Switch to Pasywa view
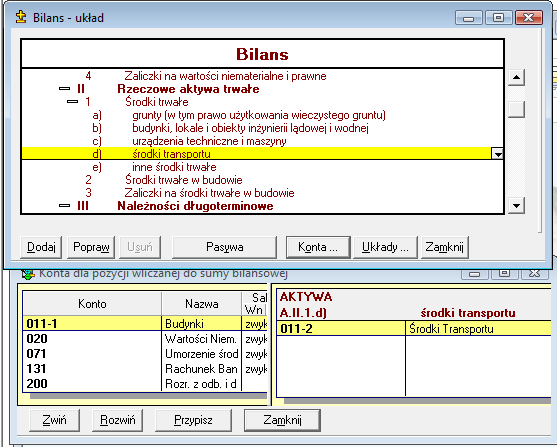Viewport: 557px width, 447px height. [x=225, y=247]
